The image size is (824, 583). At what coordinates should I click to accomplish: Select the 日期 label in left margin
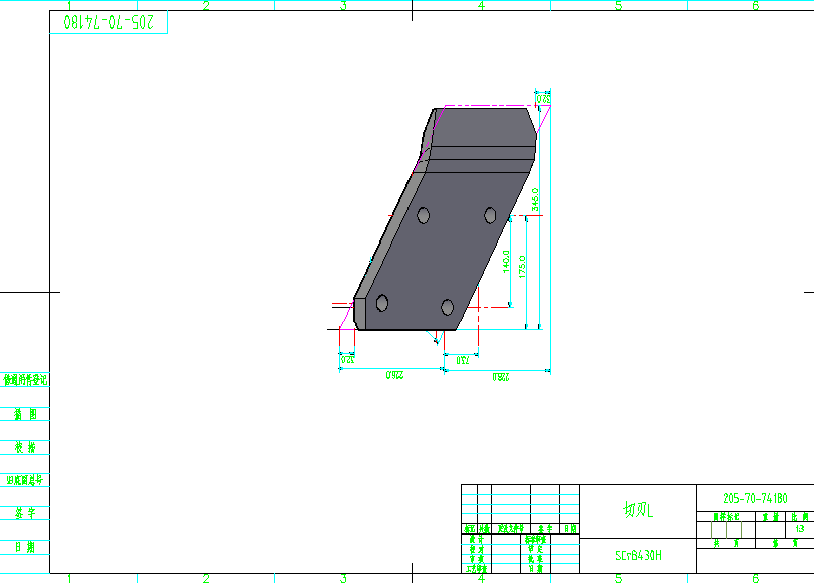pos(24,547)
